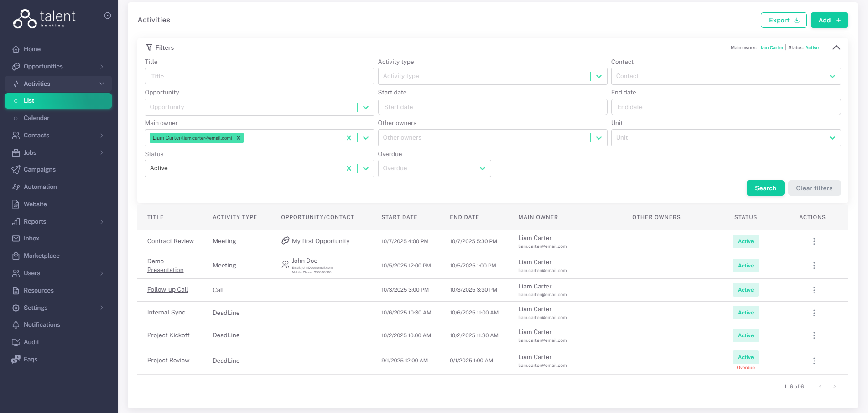Image resolution: width=868 pixels, height=413 pixels.
Task: Click the Export button
Action: [x=783, y=20]
